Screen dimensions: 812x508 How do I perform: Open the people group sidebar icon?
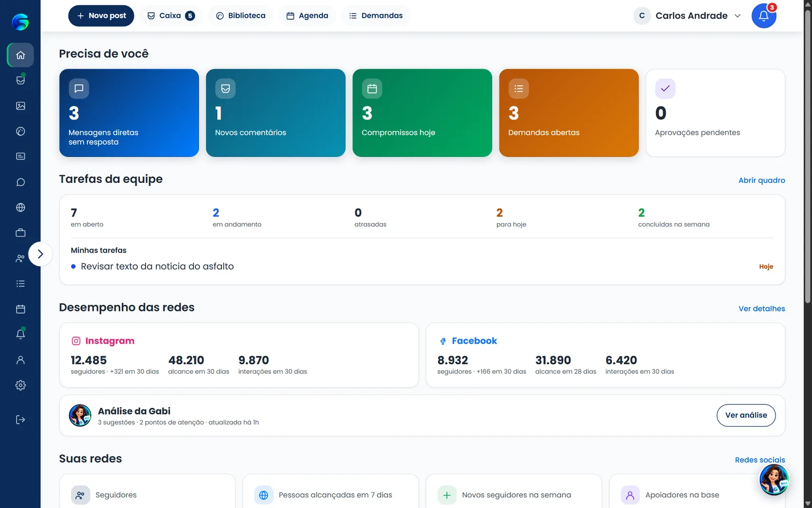20,258
